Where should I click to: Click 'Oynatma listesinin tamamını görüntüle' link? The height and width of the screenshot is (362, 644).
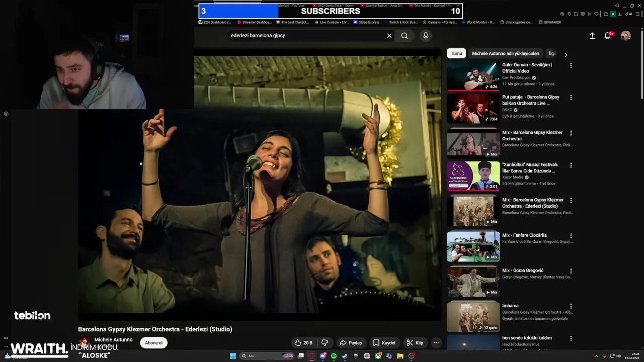point(535,318)
